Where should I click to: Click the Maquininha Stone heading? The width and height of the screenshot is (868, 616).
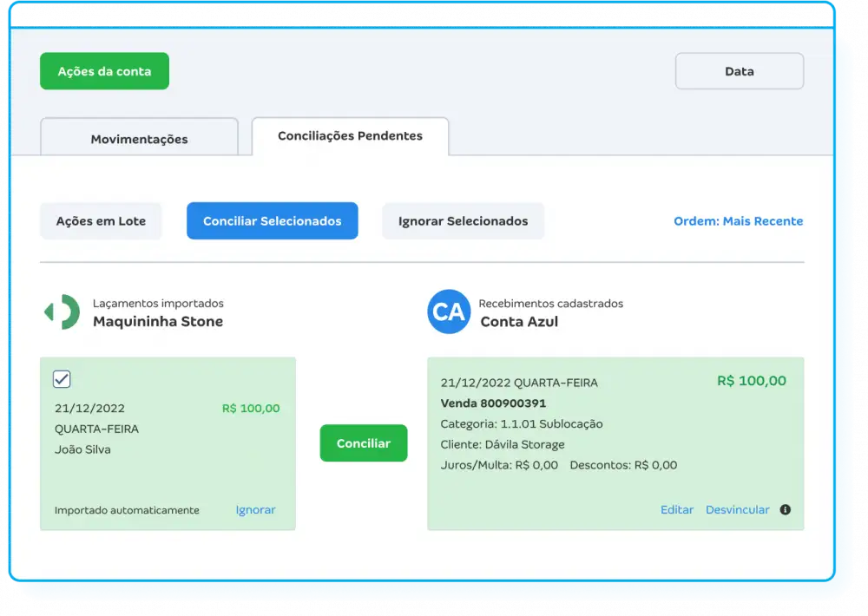tap(158, 322)
